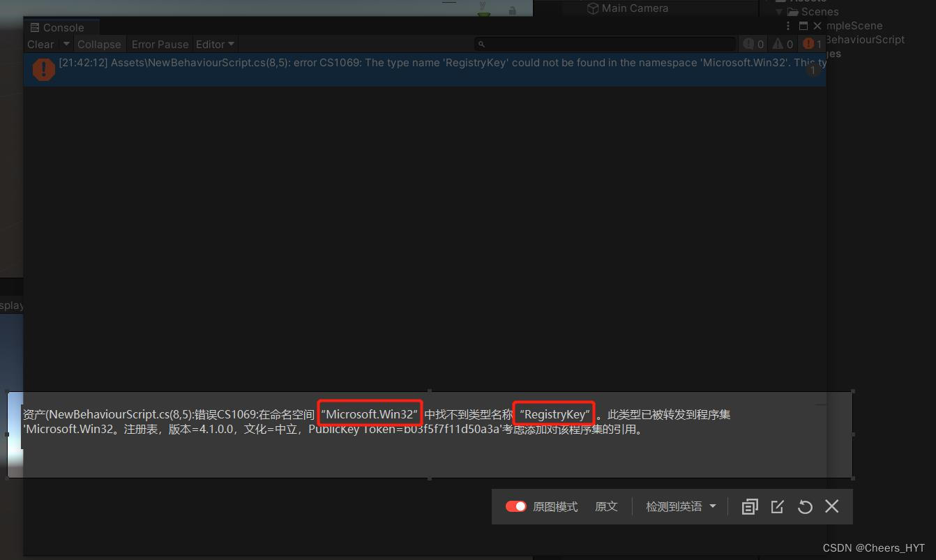
Task: Click the maximize panel icon on Console
Action: pyautogui.click(x=802, y=25)
